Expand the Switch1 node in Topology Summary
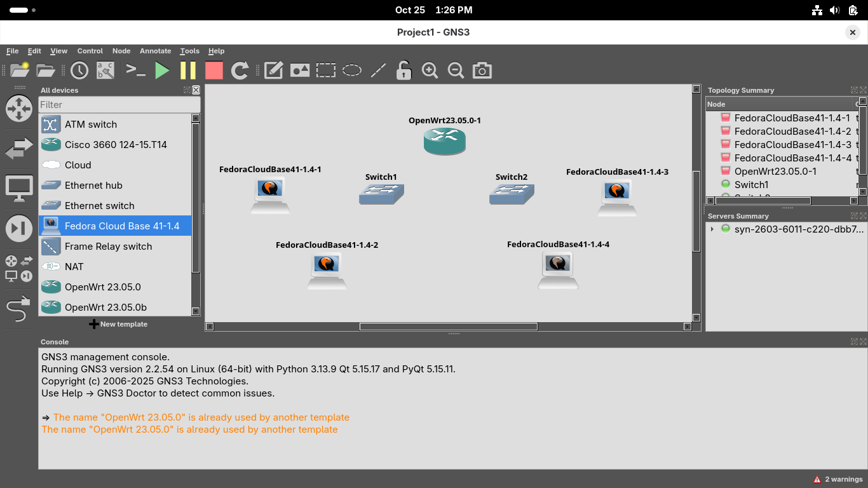 (712, 185)
